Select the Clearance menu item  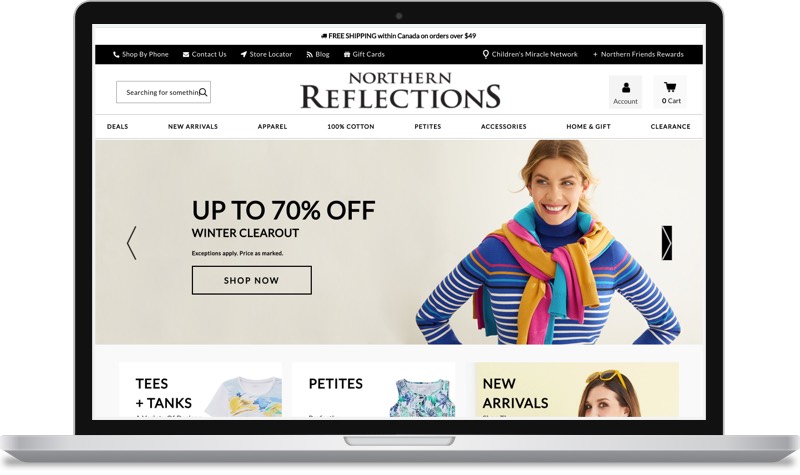point(670,127)
